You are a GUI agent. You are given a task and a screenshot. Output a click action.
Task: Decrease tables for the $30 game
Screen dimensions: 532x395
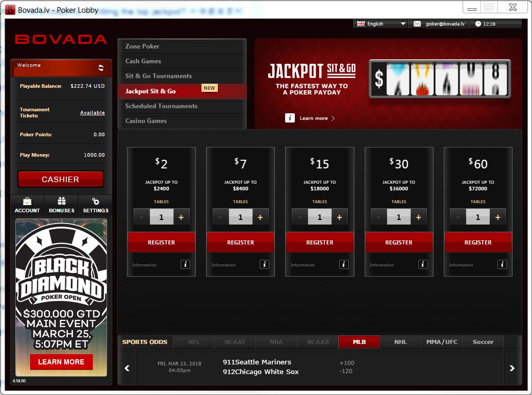[x=378, y=217]
